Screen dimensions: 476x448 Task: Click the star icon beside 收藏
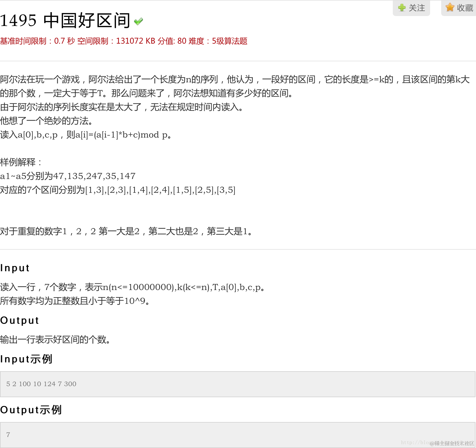tap(450, 7)
